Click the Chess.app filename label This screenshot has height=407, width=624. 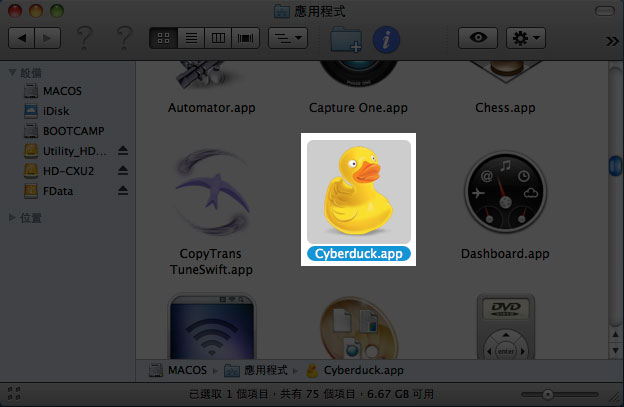[505, 108]
